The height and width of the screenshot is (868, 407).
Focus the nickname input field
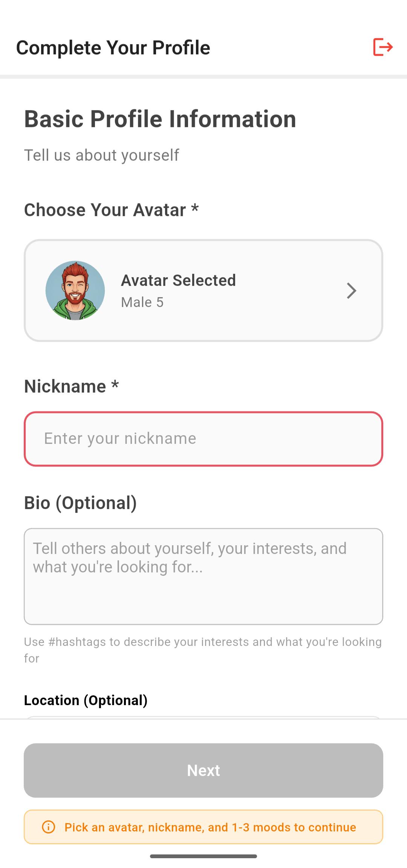tap(203, 438)
